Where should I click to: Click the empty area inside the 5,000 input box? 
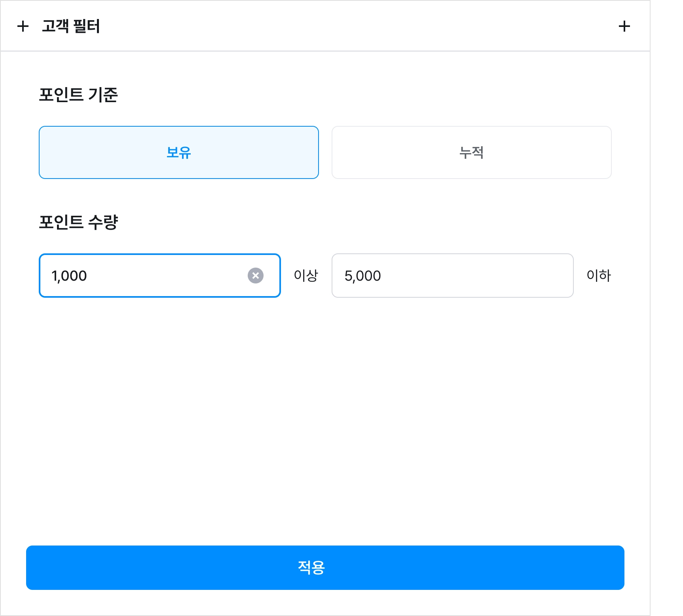(x=475, y=276)
